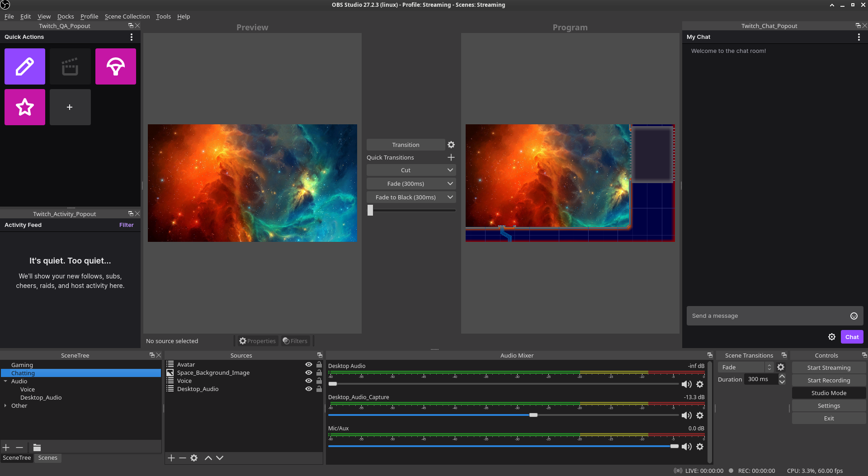The width and height of the screenshot is (868, 476).
Task: Open the Cut quick transition dropdown
Action: 449,170
